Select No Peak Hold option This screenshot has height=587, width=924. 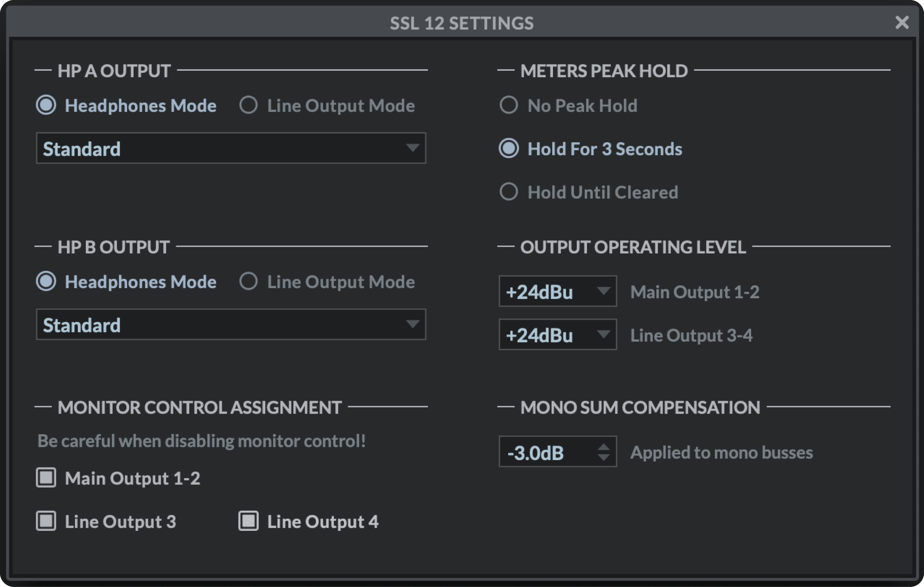pos(509,105)
